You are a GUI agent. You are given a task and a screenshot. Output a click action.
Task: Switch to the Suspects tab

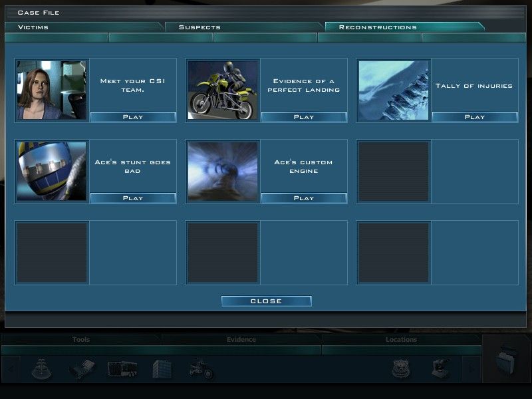pos(243,27)
